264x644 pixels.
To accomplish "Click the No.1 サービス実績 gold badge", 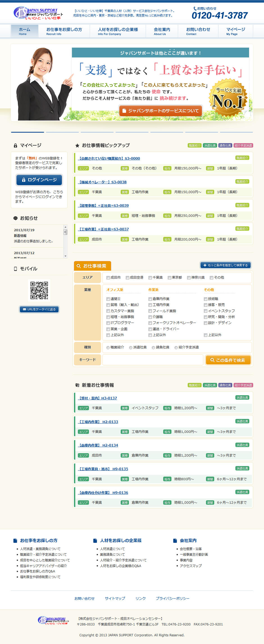I will click(228, 98).
